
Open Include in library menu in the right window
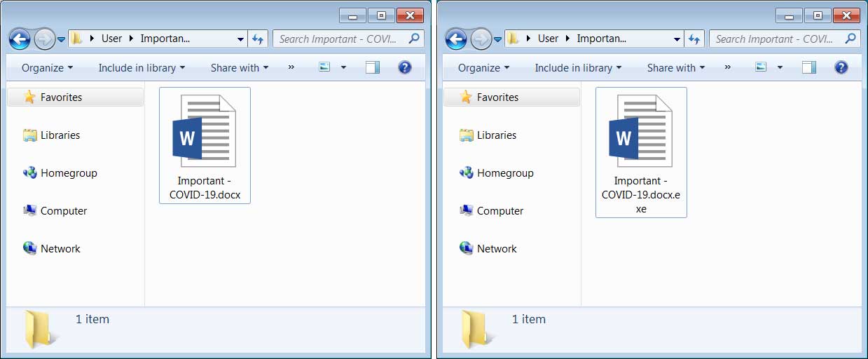[x=579, y=68]
